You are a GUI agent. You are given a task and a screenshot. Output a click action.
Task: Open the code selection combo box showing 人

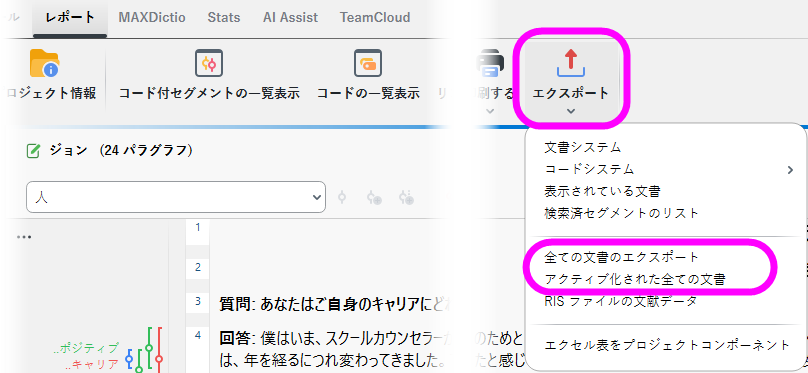(x=176, y=197)
